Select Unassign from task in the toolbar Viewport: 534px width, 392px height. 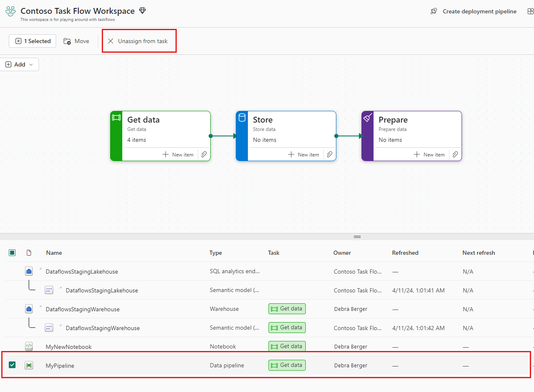pos(139,41)
